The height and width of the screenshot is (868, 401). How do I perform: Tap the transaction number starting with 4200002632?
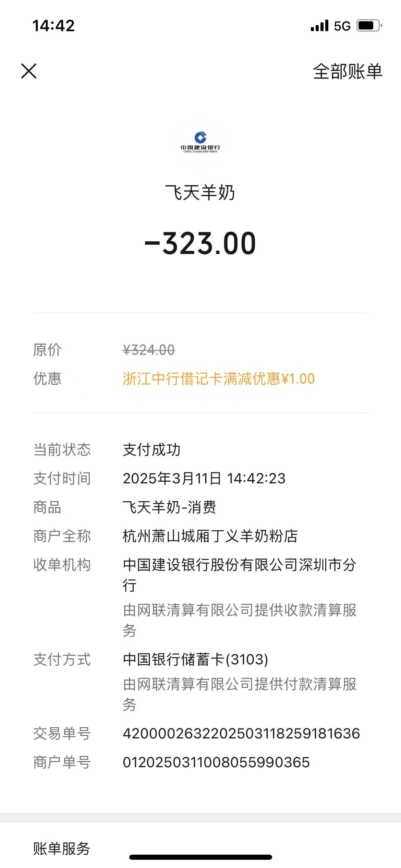click(x=241, y=734)
